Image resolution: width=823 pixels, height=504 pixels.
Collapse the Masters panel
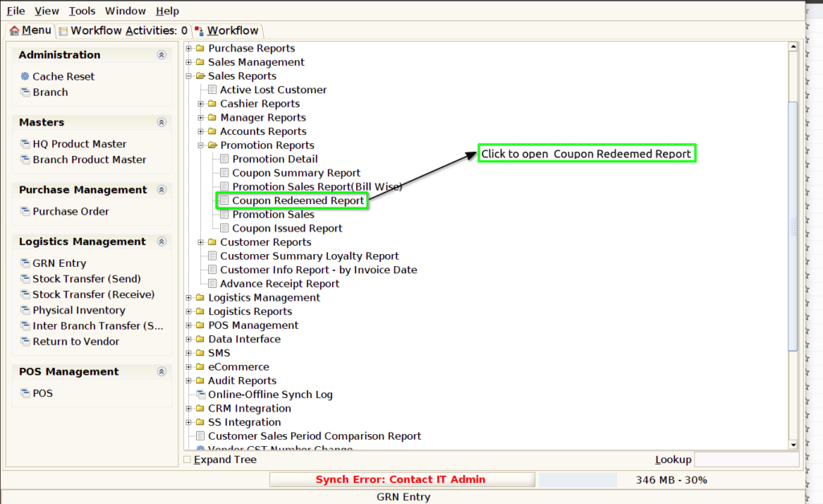pyautogui.click(x=162, y=122)
